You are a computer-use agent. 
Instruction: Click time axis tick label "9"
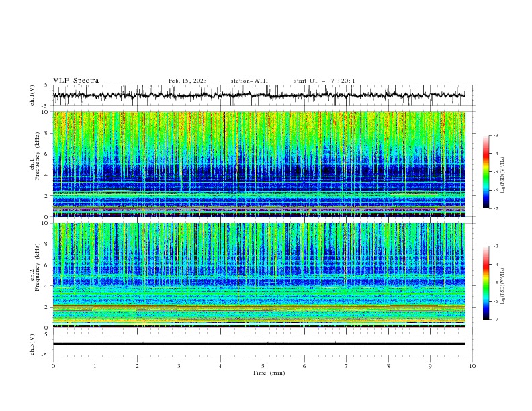pyautogui.click(x=430, y=366)
